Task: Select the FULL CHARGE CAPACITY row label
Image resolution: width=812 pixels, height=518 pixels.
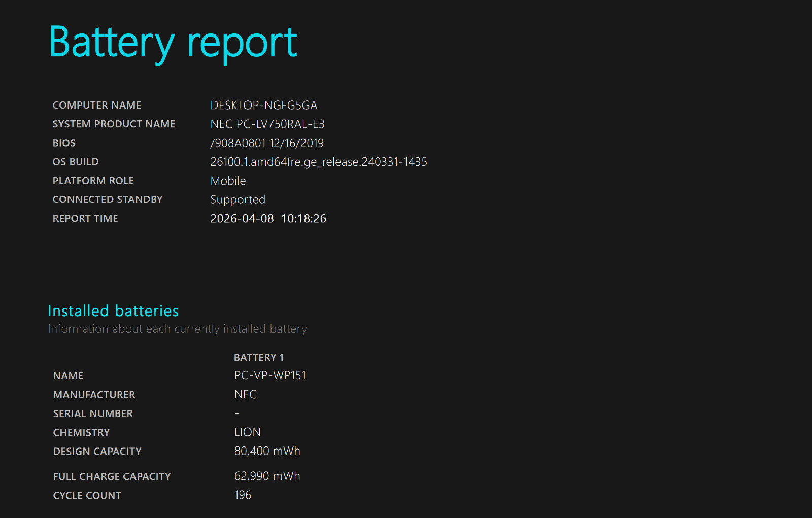Action: (x=112, y=476)
